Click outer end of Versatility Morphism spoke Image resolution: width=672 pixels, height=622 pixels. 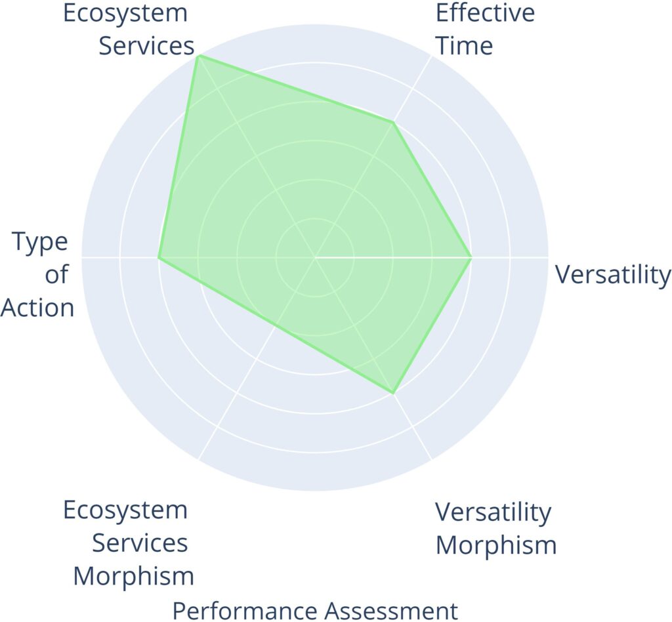click(431, 459)
